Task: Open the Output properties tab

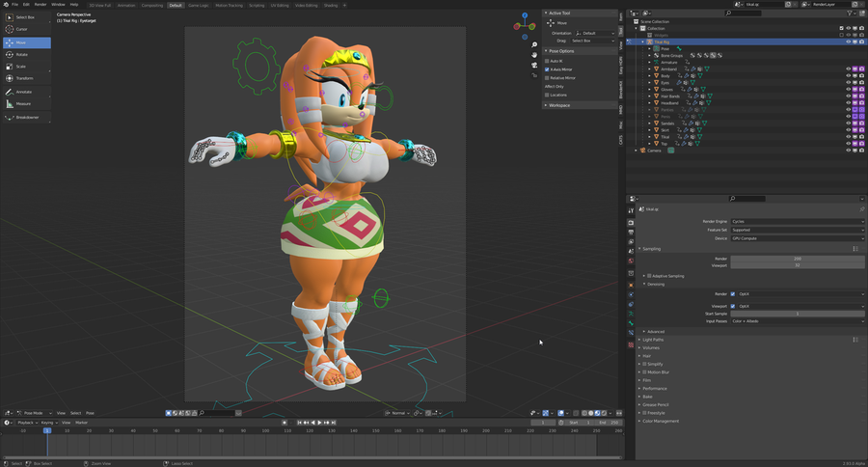Action: (x=631, y=233)
